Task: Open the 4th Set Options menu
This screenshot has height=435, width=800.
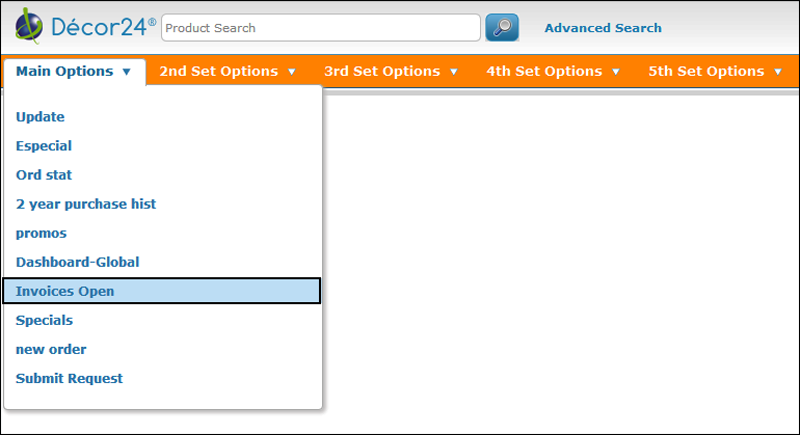Action: [553, 71]
